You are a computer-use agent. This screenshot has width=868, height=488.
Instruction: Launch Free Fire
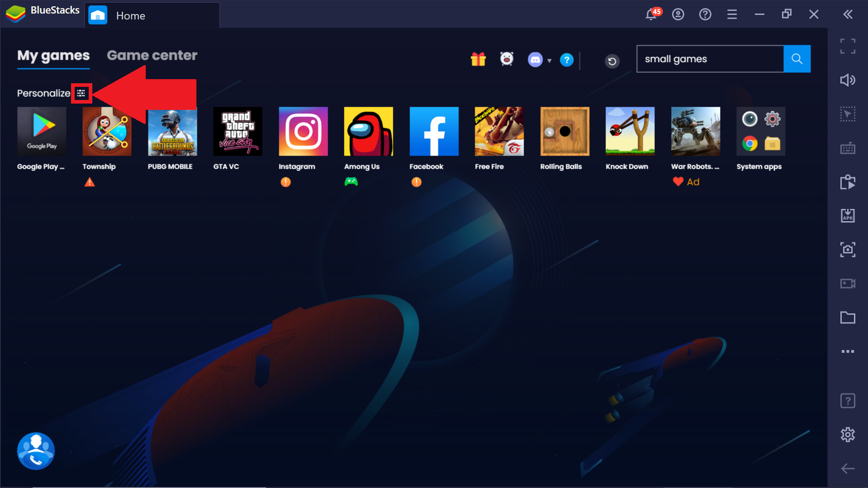[499, 132]
